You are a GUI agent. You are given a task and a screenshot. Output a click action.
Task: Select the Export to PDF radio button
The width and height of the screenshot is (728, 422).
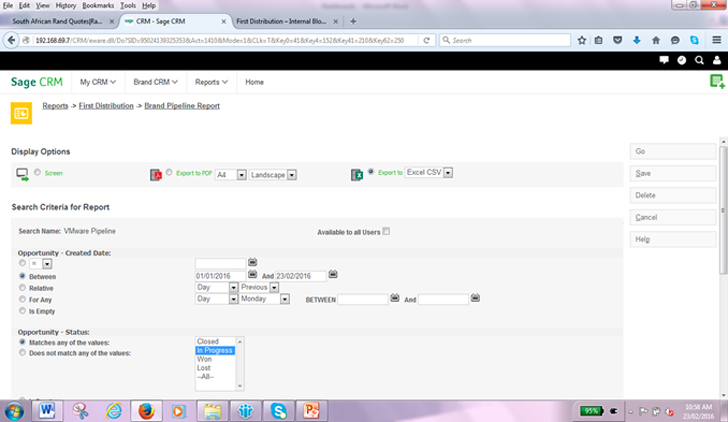169,172
